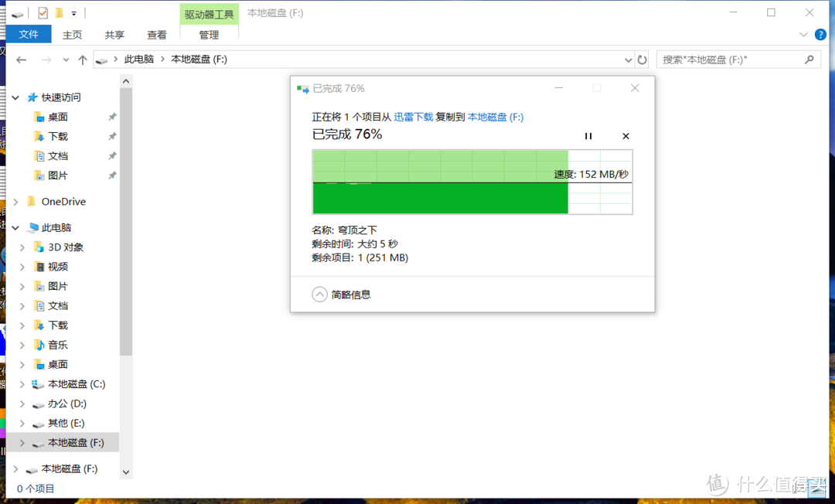Image resolution: width=835 pixels, height=504 pixels.
Task: Expand the 音乐 folder node
Action: (x=22, y=345)
